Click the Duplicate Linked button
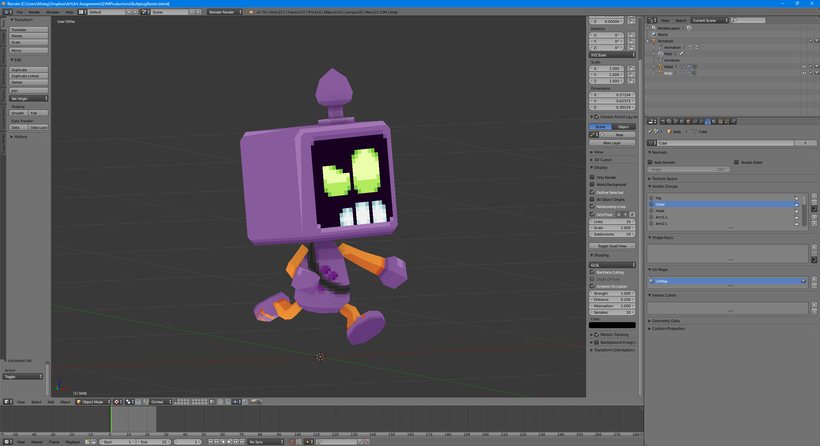Viewport: 820px width, 446px height. (x=29, y=75)
